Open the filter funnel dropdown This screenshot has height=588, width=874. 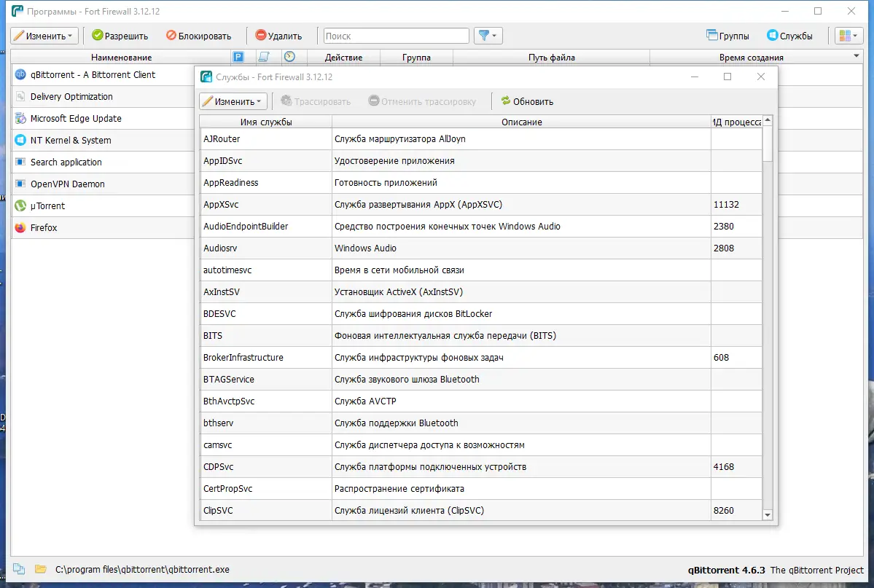(x=488, y=36)
